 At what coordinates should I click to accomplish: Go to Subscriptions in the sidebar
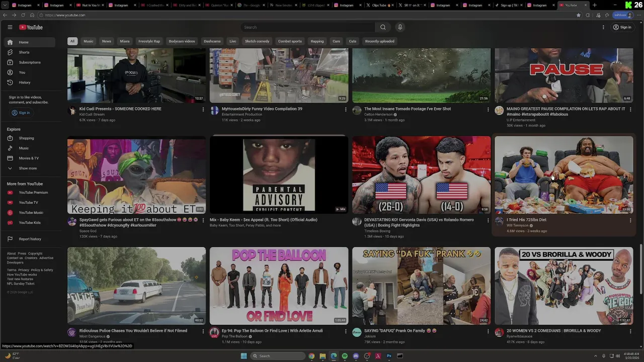pyautogui.click(x=31, y=62)
